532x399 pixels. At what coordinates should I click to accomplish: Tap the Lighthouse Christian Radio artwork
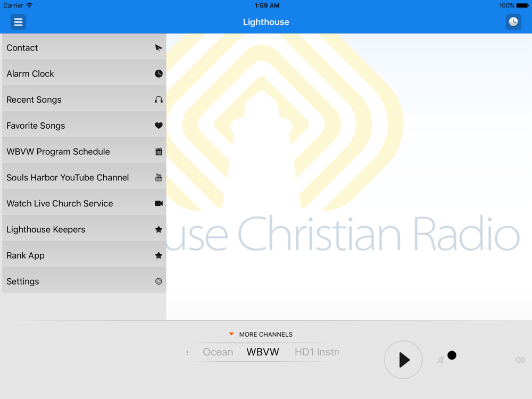click(x=349, y=177)
